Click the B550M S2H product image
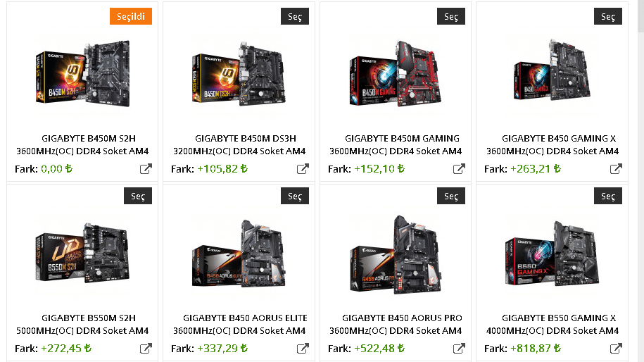 pyautogui.click(x=82, y=253)
